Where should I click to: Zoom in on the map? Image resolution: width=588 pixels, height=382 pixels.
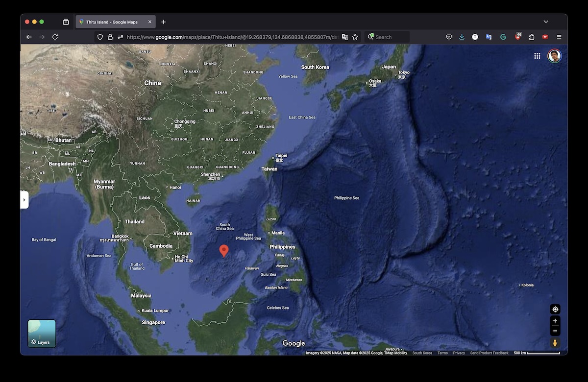(555, 321)
